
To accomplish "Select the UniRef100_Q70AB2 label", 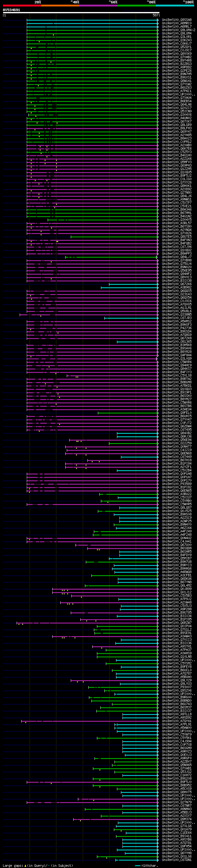I will (x=177, y=57).
